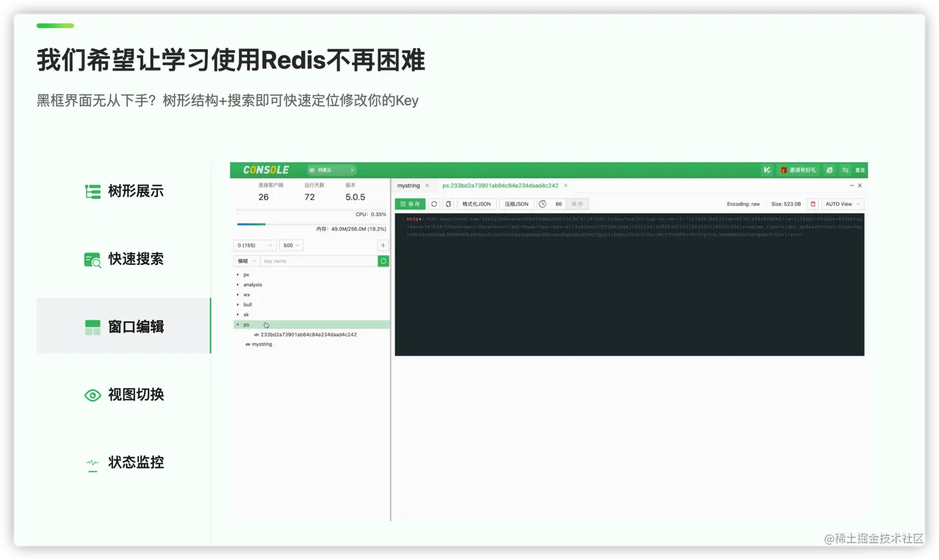Click the 连接客户端 value 26
The height and width of the screenshot is (560, 939).
tap(264, 197)
